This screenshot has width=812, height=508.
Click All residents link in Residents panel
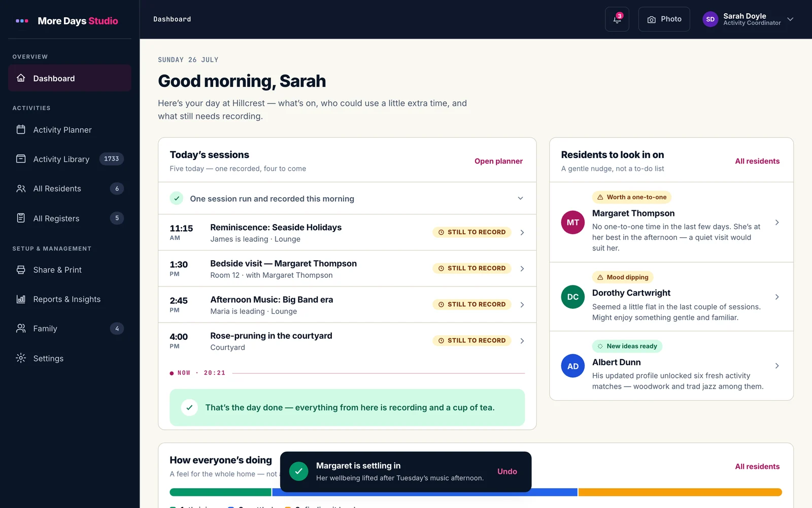click(x=757, y=161)
